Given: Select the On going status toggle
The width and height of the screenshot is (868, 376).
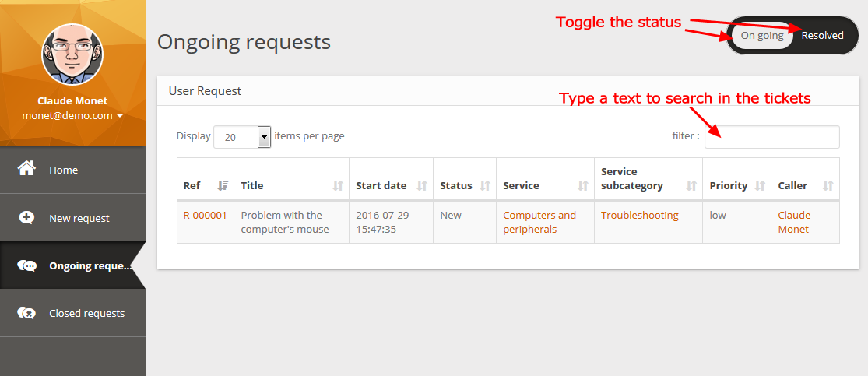Looking at the screenshot, I should coord(762,35).
